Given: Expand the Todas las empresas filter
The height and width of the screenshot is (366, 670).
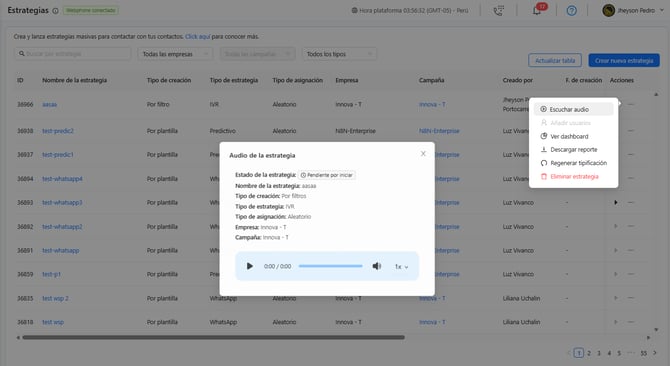Looking at the screenshot, I should click(x=175, y=54).
